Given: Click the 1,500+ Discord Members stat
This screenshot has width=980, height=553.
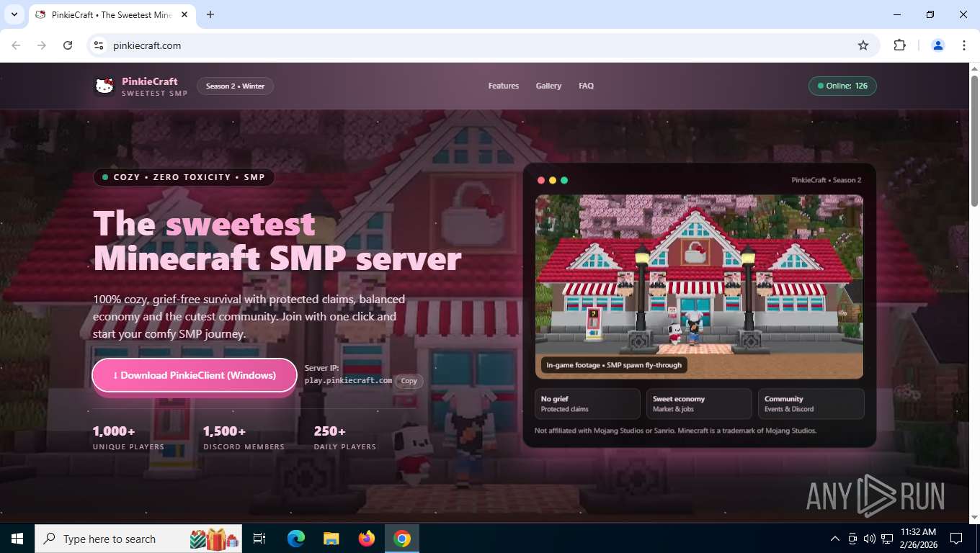Looking at the screenshot, I should point(244,437).
